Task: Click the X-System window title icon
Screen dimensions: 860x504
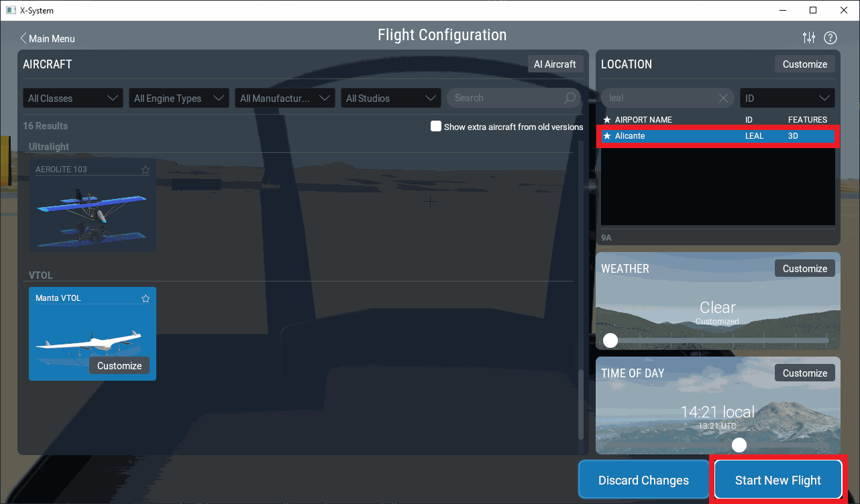Action: [x=11, y=11]
